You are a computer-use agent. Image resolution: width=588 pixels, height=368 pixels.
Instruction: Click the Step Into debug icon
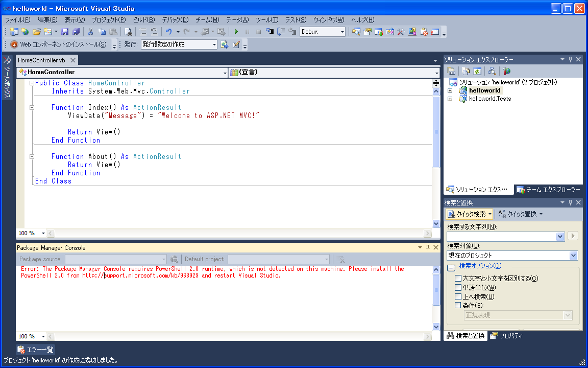coord(269,32)
